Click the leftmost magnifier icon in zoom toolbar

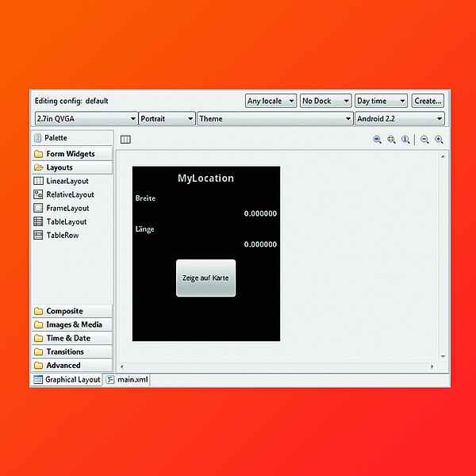pos(378,140)
